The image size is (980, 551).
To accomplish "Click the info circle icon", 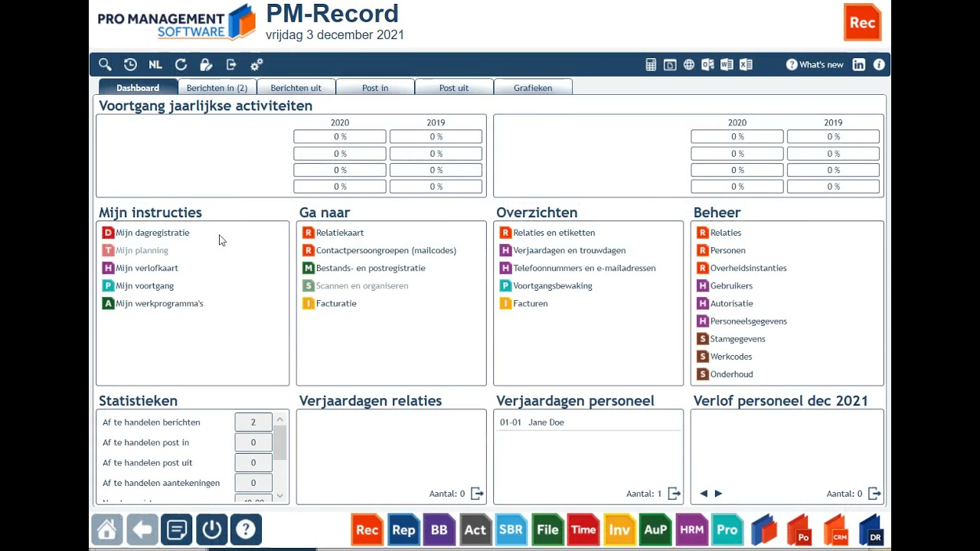I will (x=879, y=65).
